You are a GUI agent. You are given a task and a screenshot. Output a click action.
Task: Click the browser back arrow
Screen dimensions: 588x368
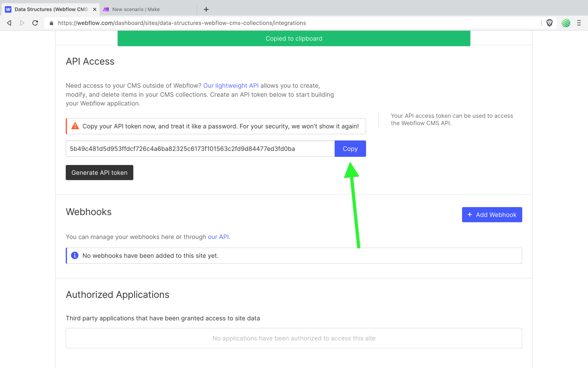click(x=9, y=23)
